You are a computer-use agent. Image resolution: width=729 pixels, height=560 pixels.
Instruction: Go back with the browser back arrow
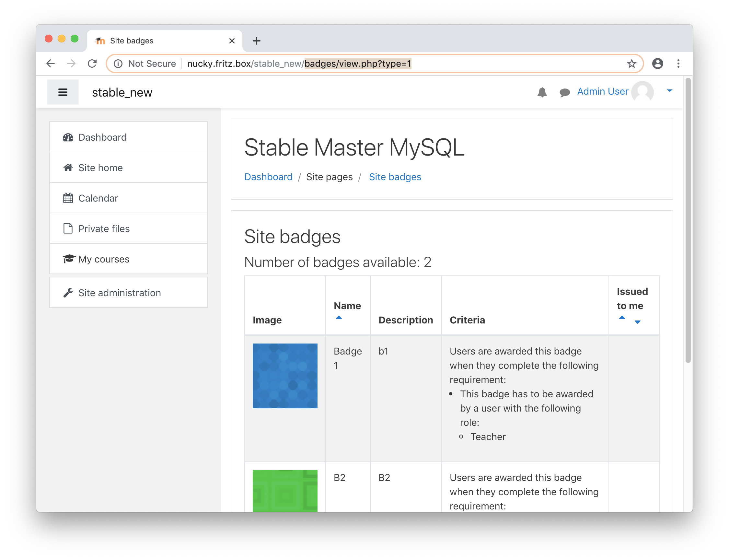[50, 63]
